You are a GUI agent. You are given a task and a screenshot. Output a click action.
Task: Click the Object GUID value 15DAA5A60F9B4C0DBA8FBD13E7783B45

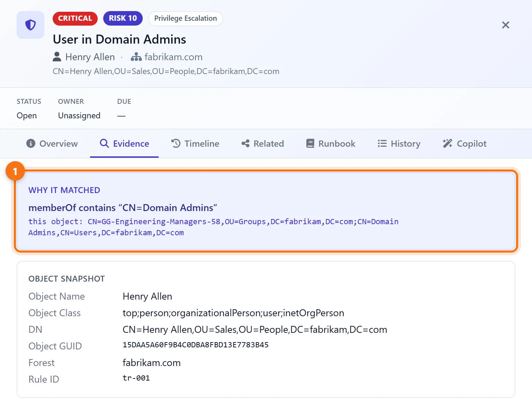tap(196, 345)
